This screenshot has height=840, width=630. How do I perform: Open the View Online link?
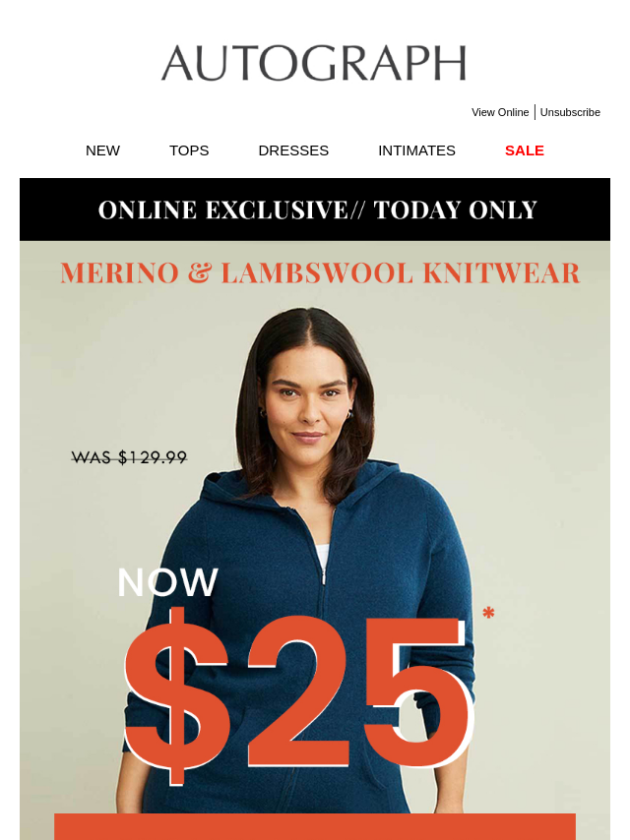(x=500, y=112)
